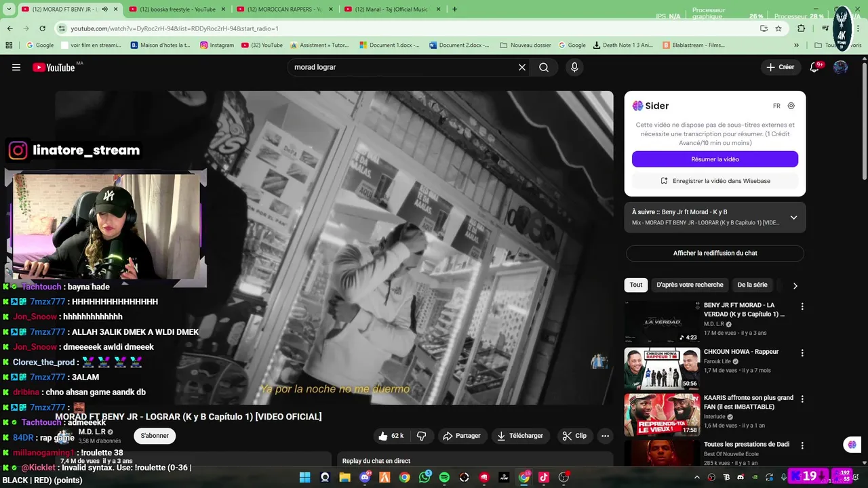Go to the YouTube home logo
Image resolution: width=868 pixels, height=488 pixels.
click(x=54, y=67)
